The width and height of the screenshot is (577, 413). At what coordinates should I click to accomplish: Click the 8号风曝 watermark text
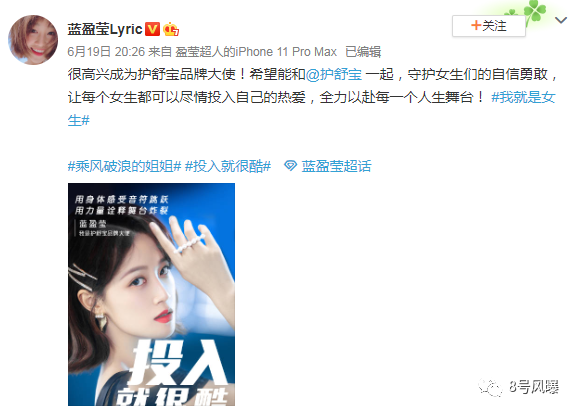tap(534, 387)
